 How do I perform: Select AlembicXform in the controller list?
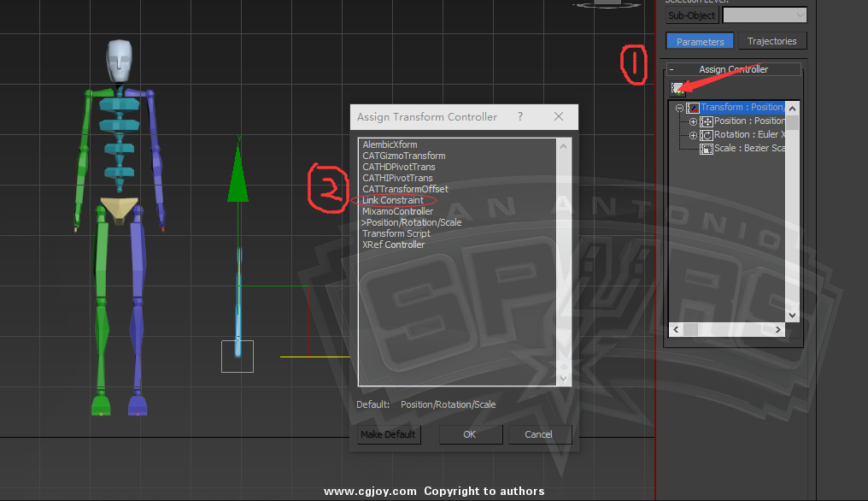tap(390, 144)
